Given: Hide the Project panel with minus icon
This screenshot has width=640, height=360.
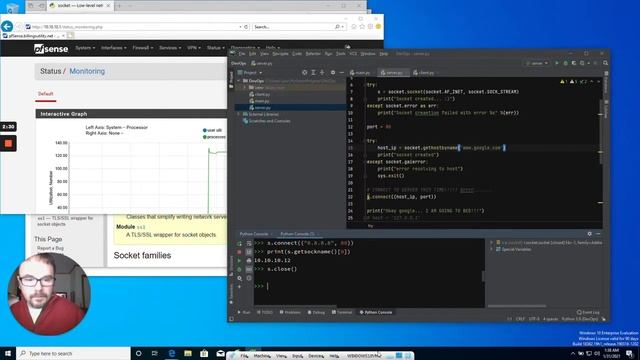Looking at the screenshot, I should [x=342, y=72].
